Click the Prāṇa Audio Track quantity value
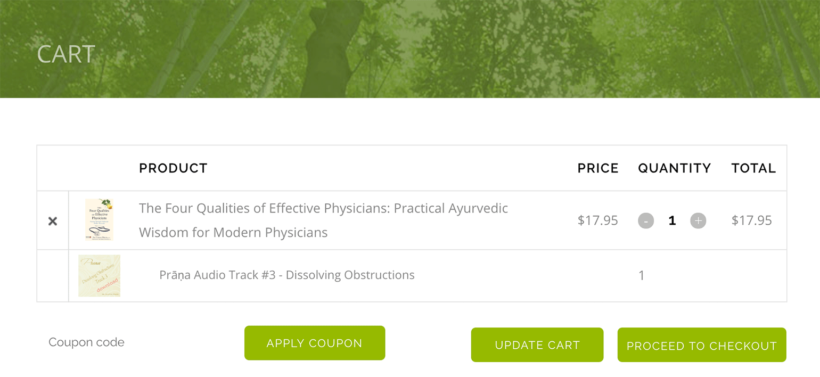The width and height of the screenshot is (820, 377). [641, 276]
